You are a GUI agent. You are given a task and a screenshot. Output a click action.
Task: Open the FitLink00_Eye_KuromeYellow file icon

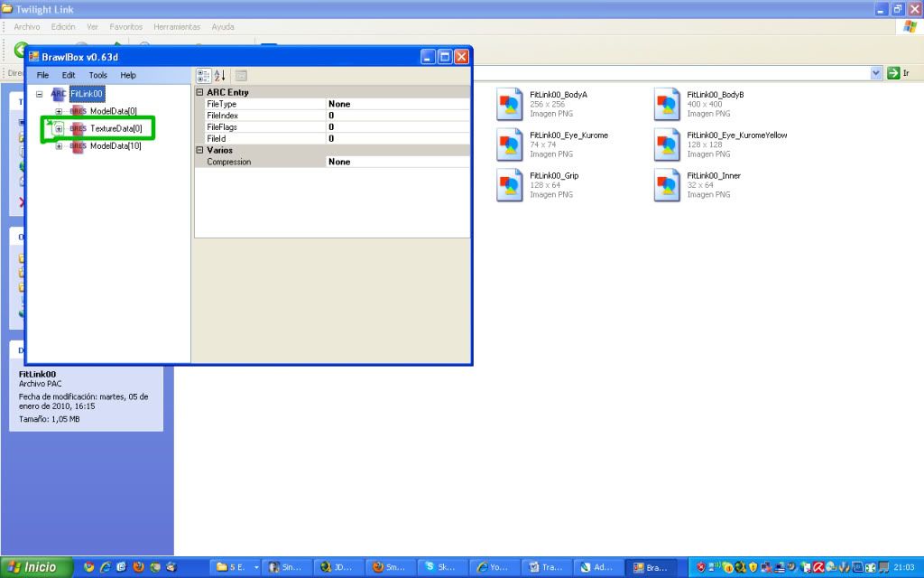tap(668, 144)
